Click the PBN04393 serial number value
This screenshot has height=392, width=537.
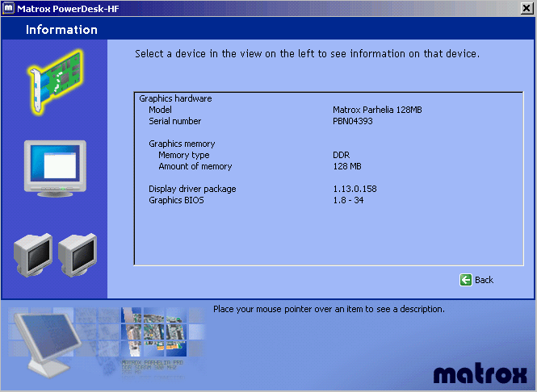pyautogui.click(x=353, y=121)
